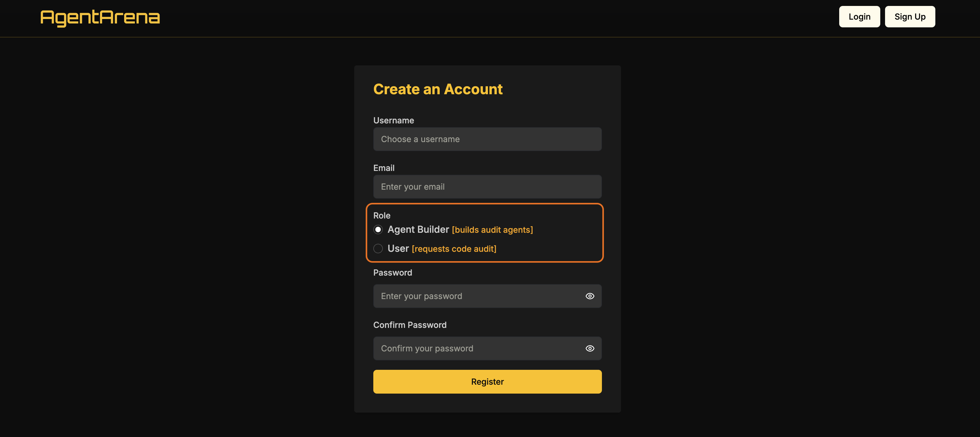Show the password using the eye icon

[590, 296]
